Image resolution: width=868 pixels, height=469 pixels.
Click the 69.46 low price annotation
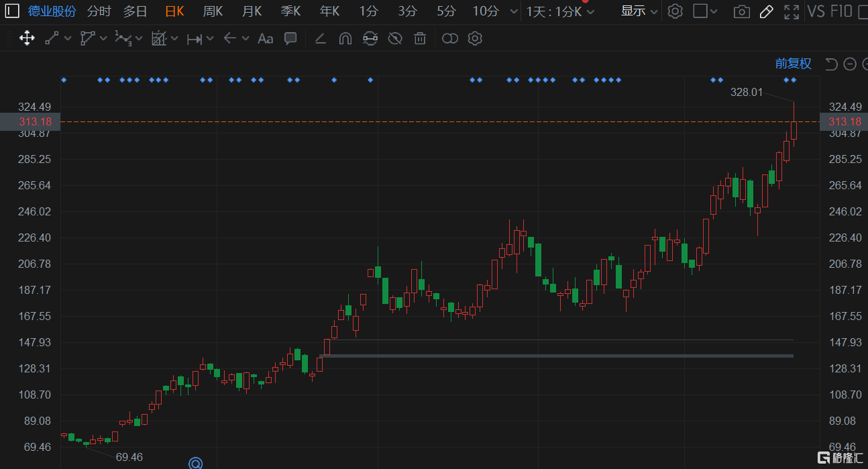pyautogui.click(x=129, y=458)
